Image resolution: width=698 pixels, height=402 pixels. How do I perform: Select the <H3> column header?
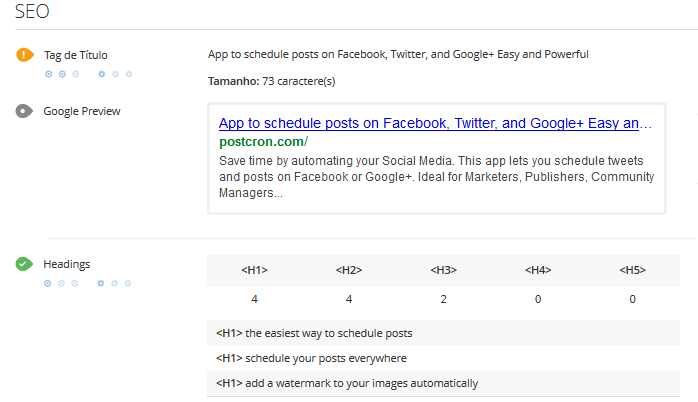click(443, 270)
